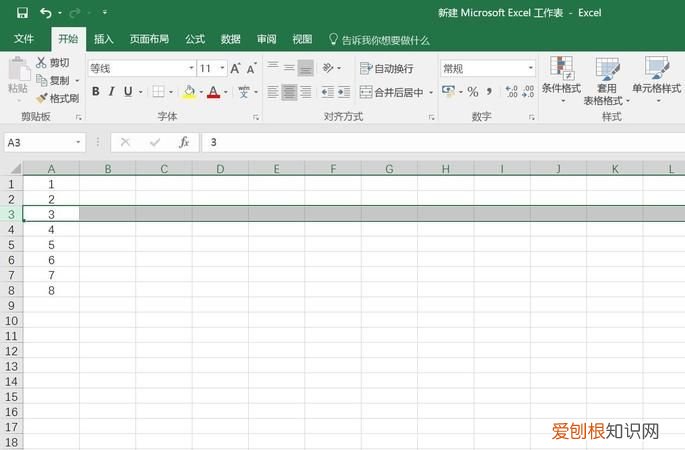
Task: Click the 合并后居中 button
Action: point(391,92)
